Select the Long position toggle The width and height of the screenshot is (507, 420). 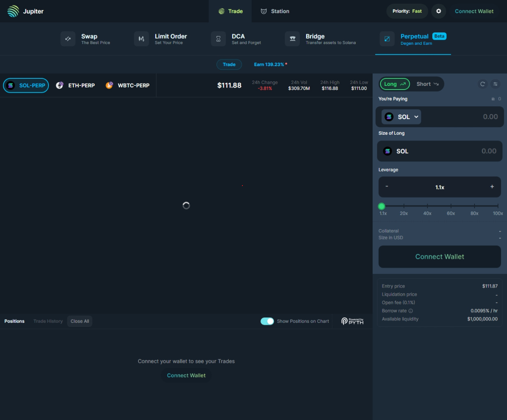coord(394,84)
